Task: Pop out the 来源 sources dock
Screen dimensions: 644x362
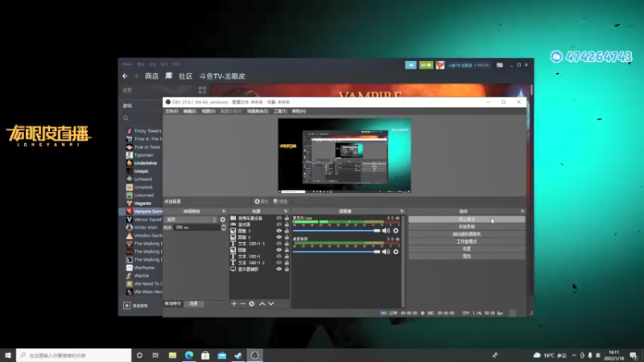Action: point(286,212)
